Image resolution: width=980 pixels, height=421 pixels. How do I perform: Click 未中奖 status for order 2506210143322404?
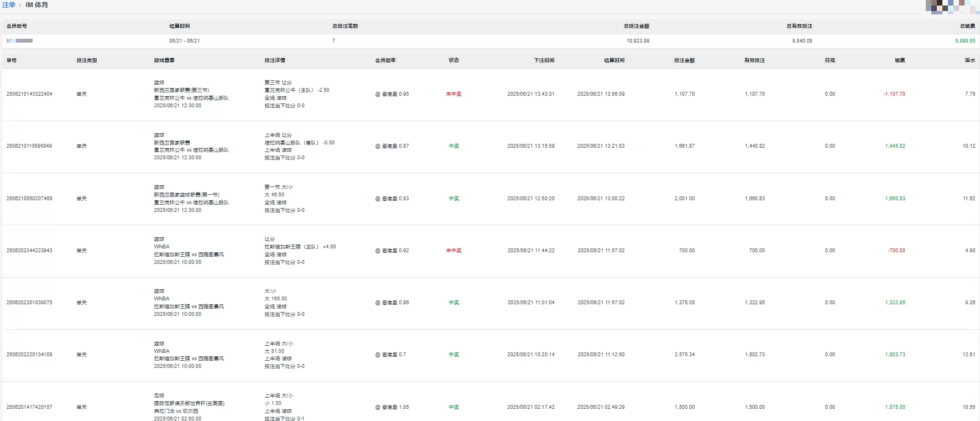tap(454, 94)
